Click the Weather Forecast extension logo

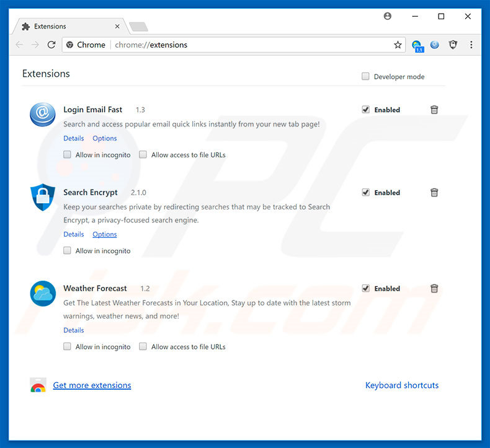(43, 294)
